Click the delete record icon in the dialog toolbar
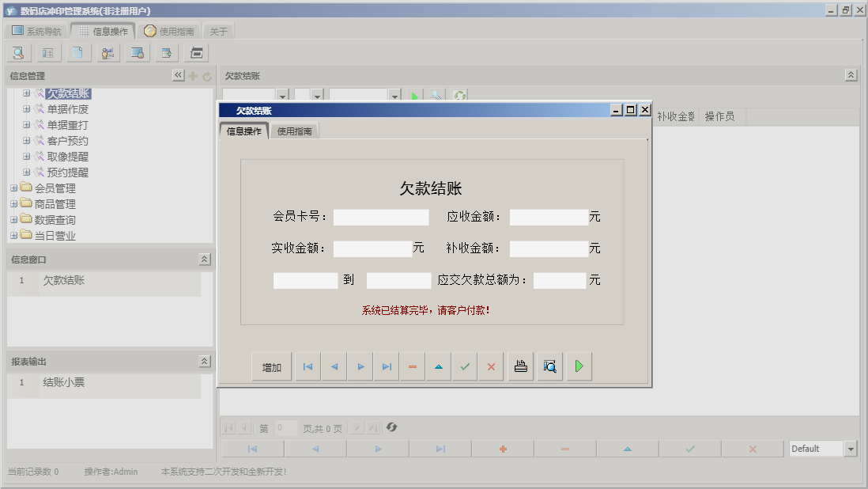The height and width of the screenshot is (489, 868). pos(412,366)
